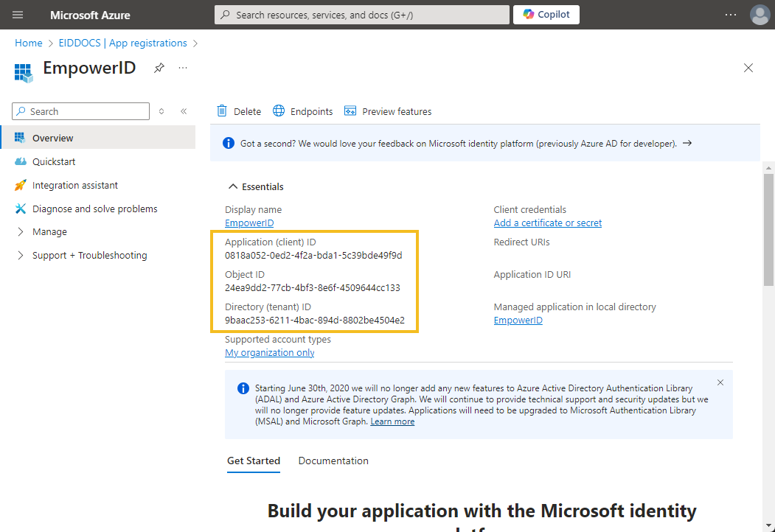Open Diagnose and solve problems
This screenshot has height=532, width=775.
(x=94, y=209)
